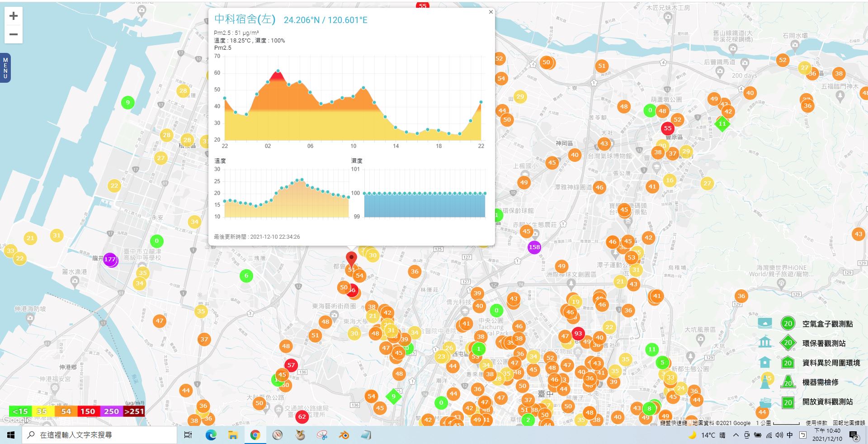This screenshot has height=444, width=868.
Task: Click the taskbar search input field
Action: (99, 435)
